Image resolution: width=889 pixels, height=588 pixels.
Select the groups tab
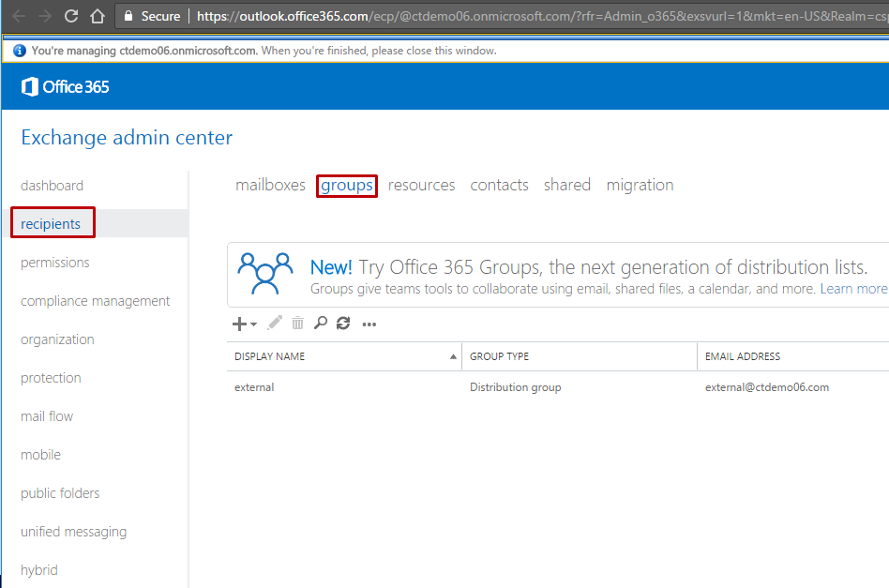coord(347,186)
